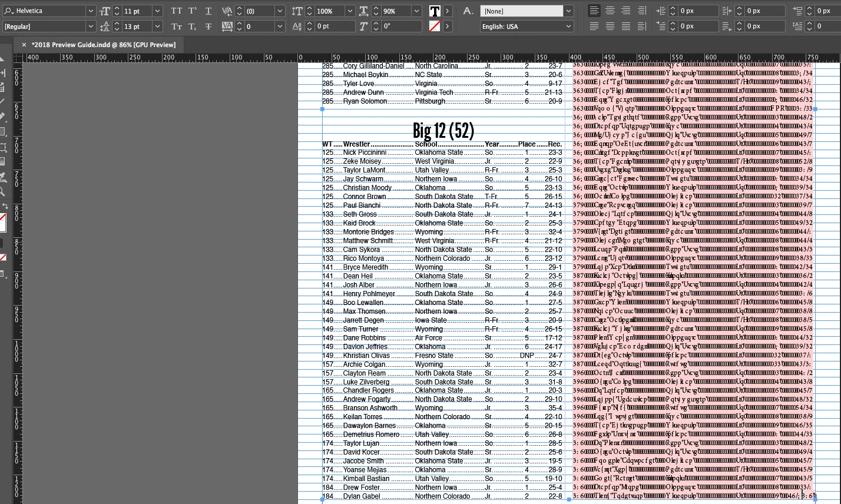Align paragraph away from the spine
Screen dimensions: 841x504
pos(642,26)
